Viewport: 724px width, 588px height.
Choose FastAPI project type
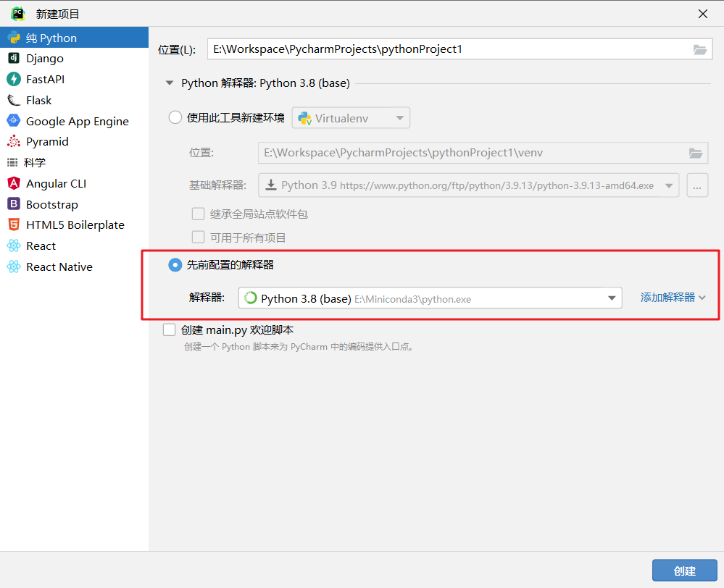[75, 79]
